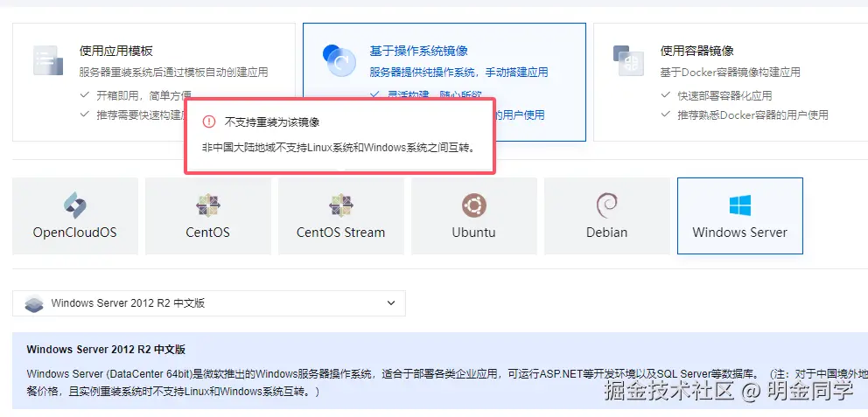
Task: Select the CentOS Stream label
Action: (x=341, y=233)
